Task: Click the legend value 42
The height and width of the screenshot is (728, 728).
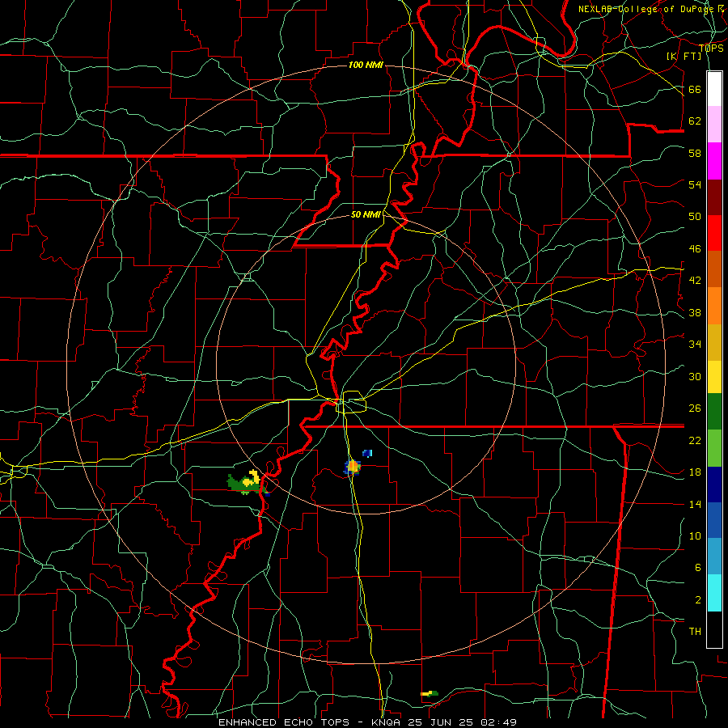Action: pos(695,281)
